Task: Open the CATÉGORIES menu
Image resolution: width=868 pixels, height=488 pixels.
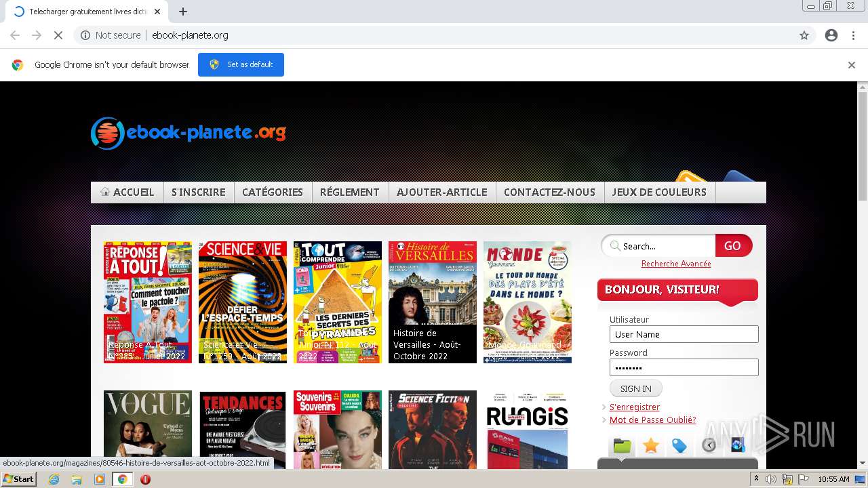Action: point(273,192)
